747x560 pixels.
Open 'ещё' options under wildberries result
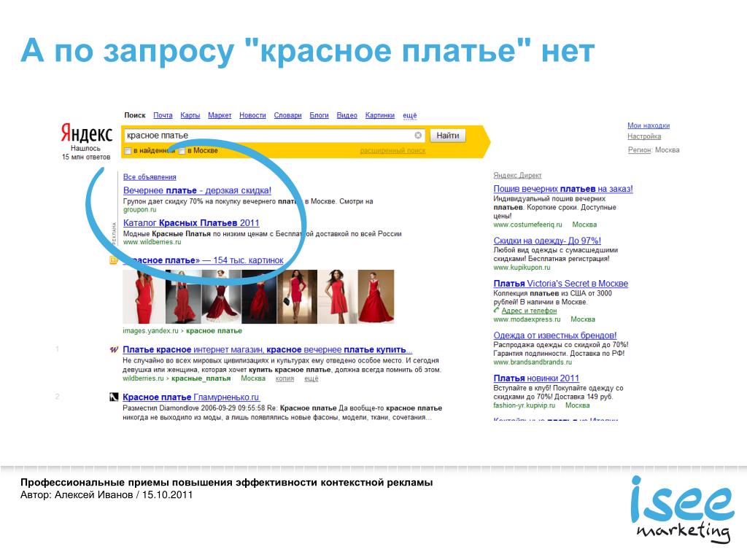click(x=311, y=378)
